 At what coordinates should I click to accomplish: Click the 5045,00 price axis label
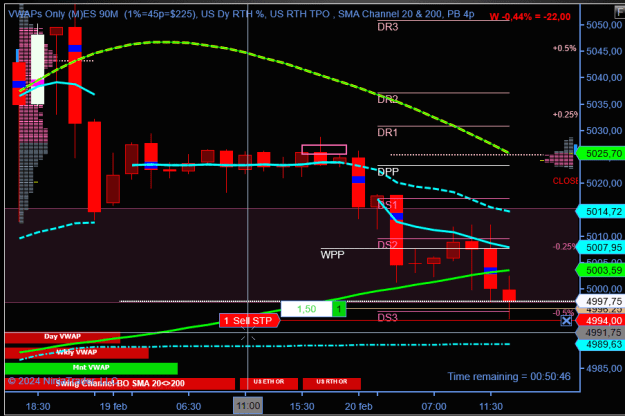pyautogui.click(x=604, y=51)
